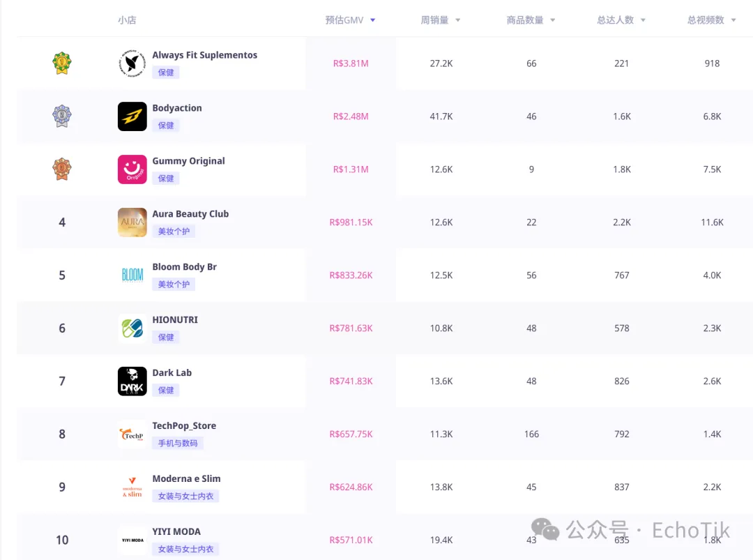Sort by 总达人数 column arrow
The width and height of the screenshot is (753, 560).
[643, 20]
